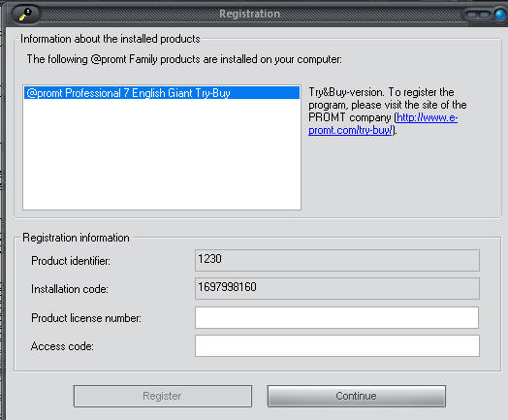Click the Continue button

coord(357,396)
